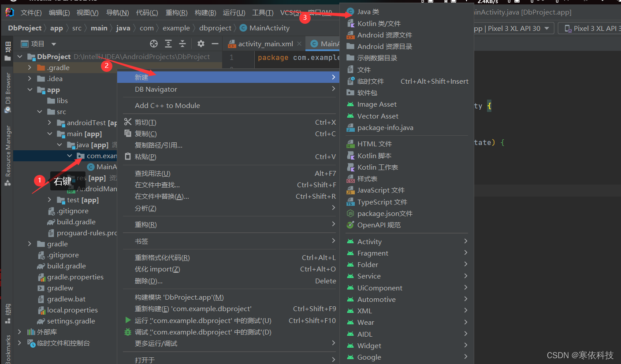Open the 结构 (Structure) side panel

[x=7, y=314]
